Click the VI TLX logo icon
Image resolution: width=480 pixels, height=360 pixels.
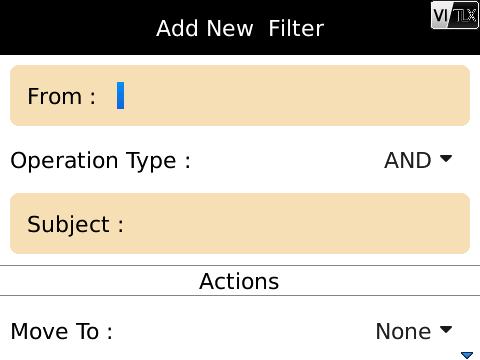pos(455,15)
